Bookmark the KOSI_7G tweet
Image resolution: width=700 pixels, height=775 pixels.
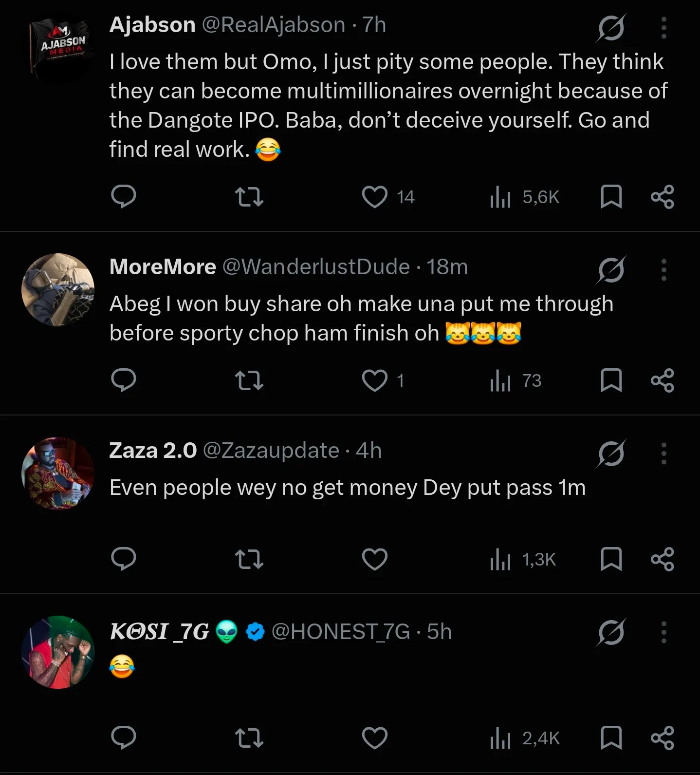point(611,737)
